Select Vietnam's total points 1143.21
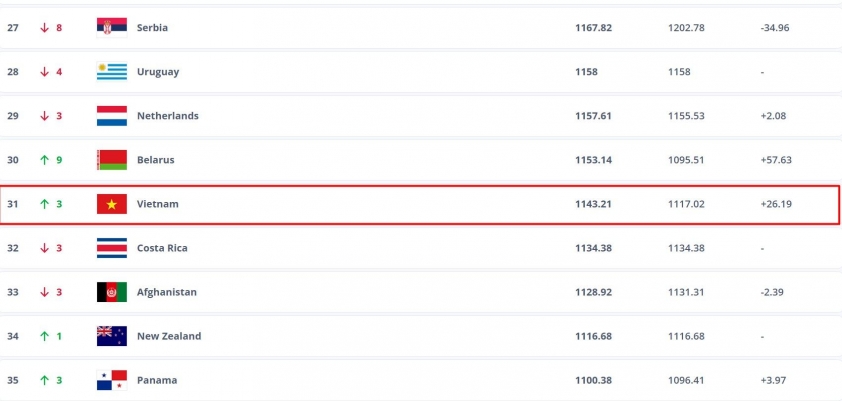Image resolution: width=842 pixels, height=401 pixels. click(x=593, y=204)
